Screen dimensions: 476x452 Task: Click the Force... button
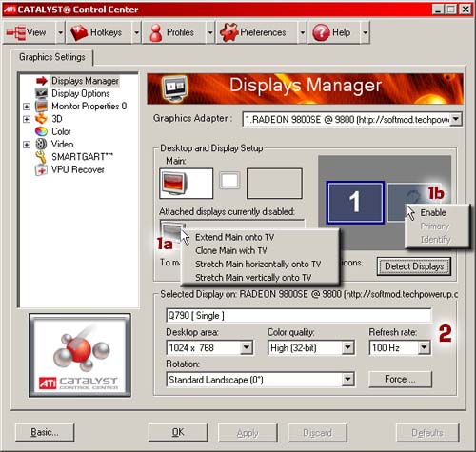click(x=400, y=379)
